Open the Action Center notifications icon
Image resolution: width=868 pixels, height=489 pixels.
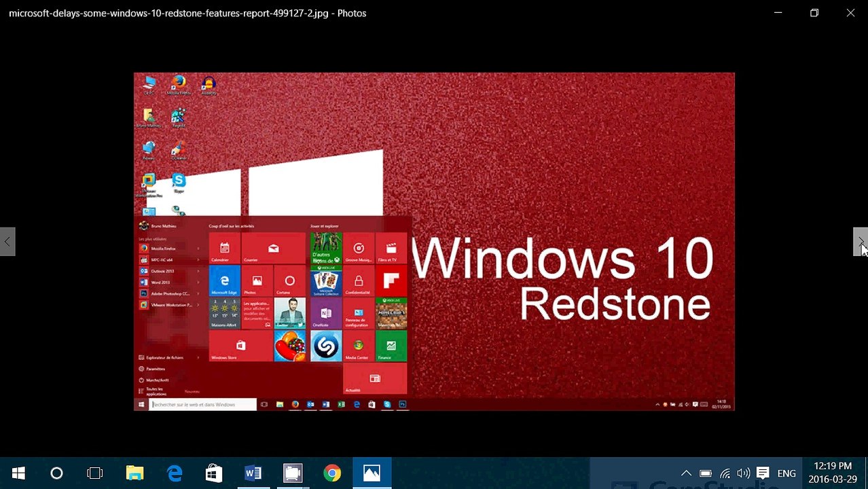tap(763, 473)
